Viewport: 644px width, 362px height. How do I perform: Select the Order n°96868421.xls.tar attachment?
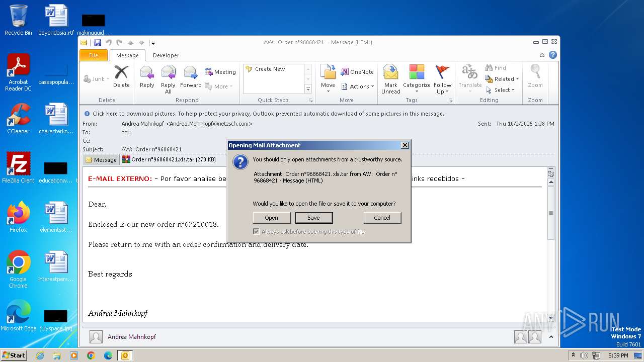[x=169, y=159]
